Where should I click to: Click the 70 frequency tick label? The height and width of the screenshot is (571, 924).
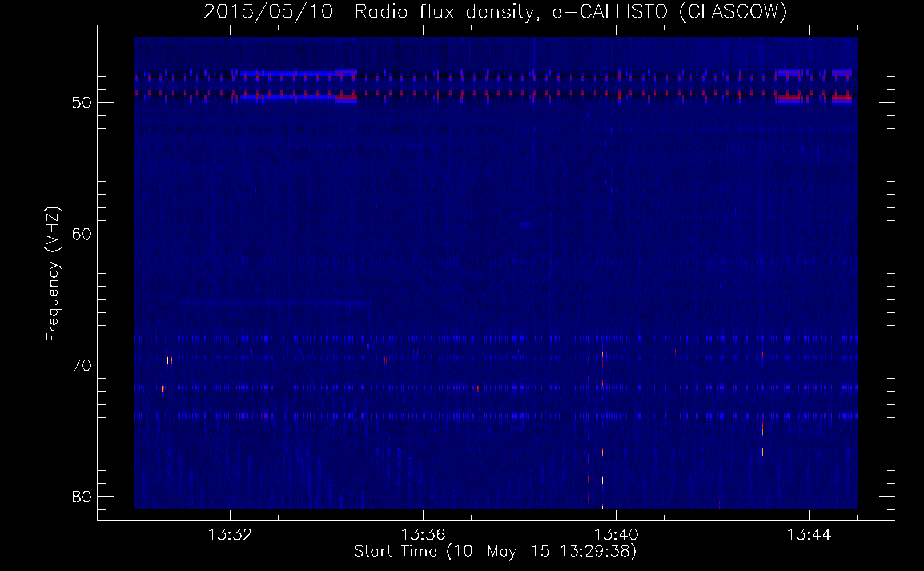click(82, 365)
